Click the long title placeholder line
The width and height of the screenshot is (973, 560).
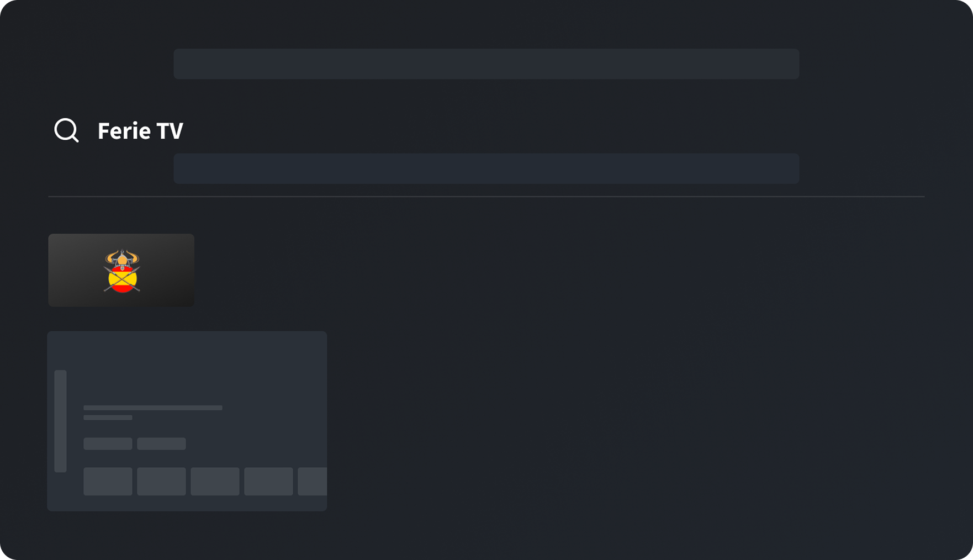click(153, 408)
